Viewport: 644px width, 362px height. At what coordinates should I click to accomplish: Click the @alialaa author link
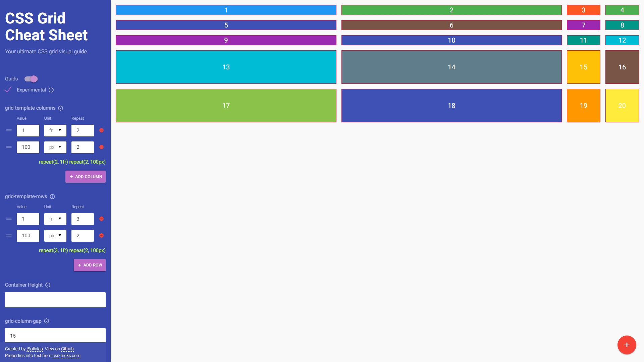(34, 349)
